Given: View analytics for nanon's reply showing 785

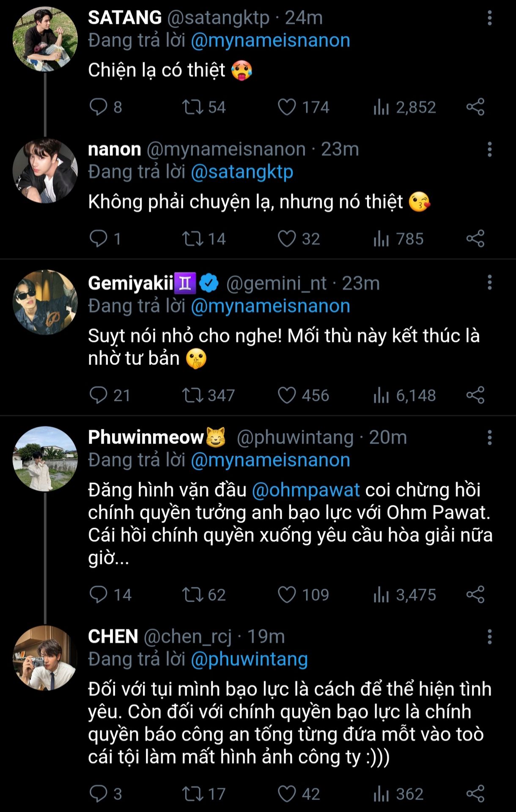Looking at the screenshot, I should coord(381,239).
